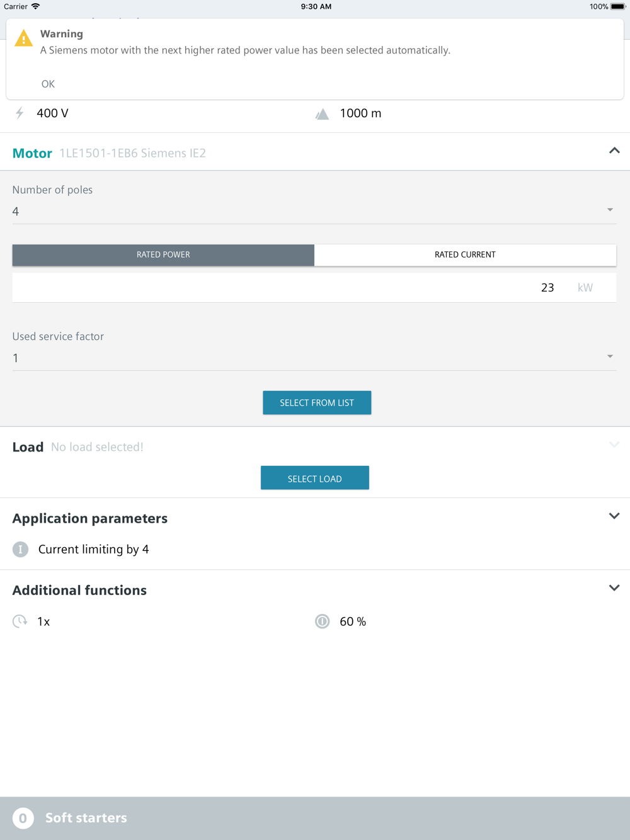Tap the Soft starters count badge

tap(23, 818)
